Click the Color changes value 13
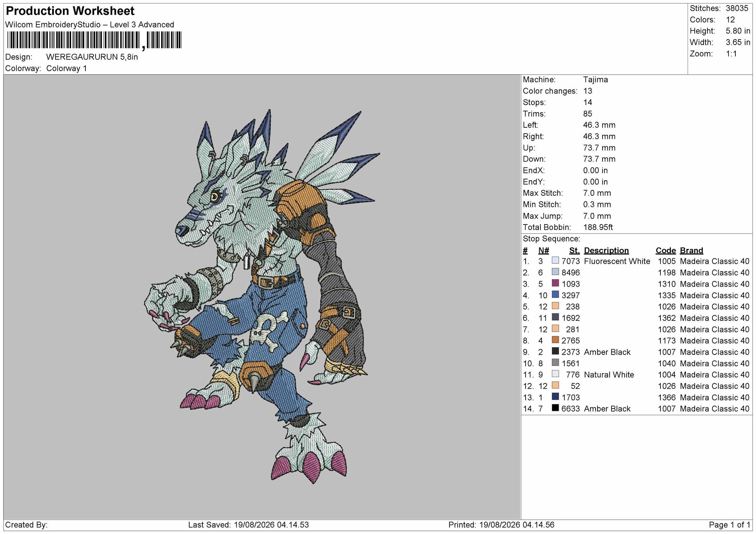The height and width of the screenshot is (534, 756). tap(588, 91)
